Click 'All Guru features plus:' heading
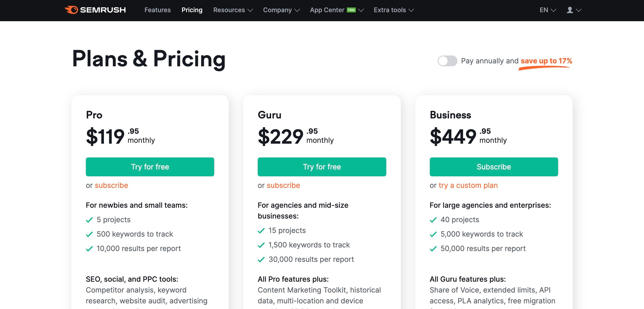644x309 pixels. click(468, 279)
